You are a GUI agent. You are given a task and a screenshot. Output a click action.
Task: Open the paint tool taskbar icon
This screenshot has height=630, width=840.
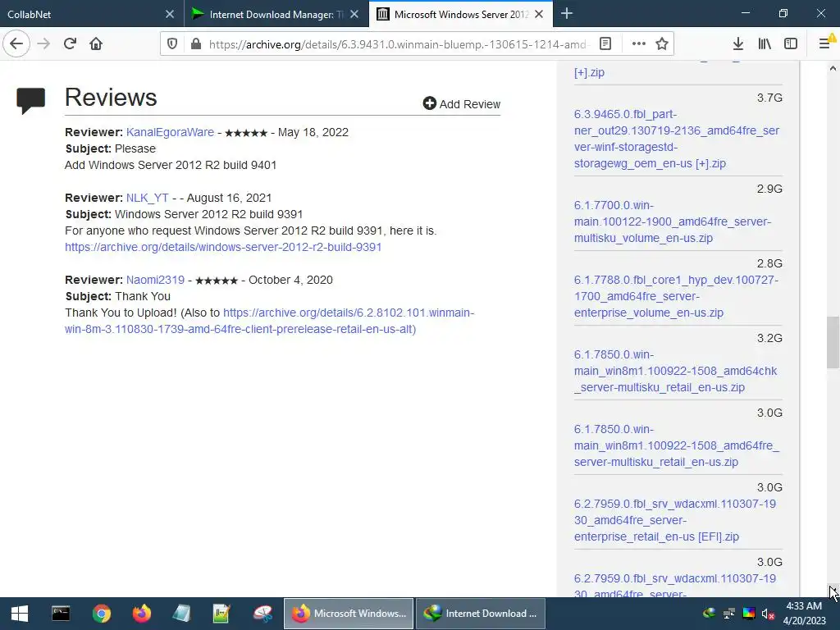coord(262,614)
